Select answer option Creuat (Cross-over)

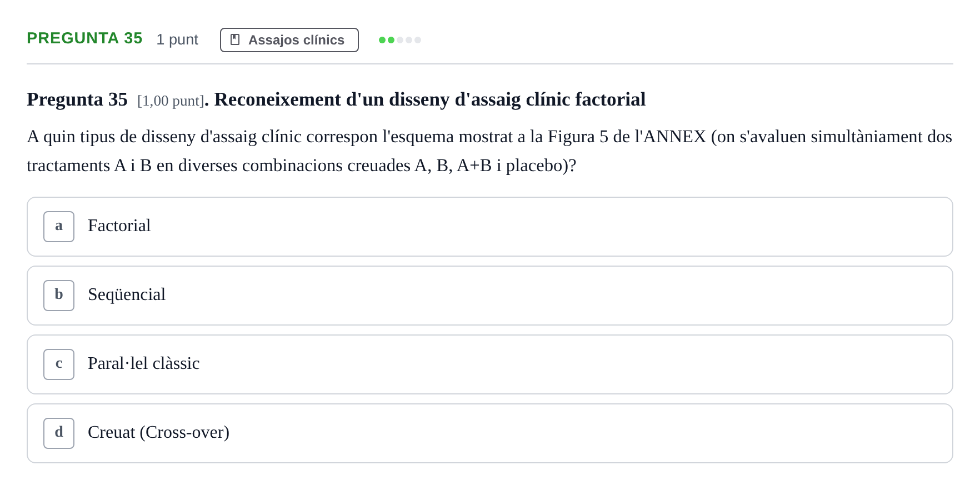(x=490, y=433)
